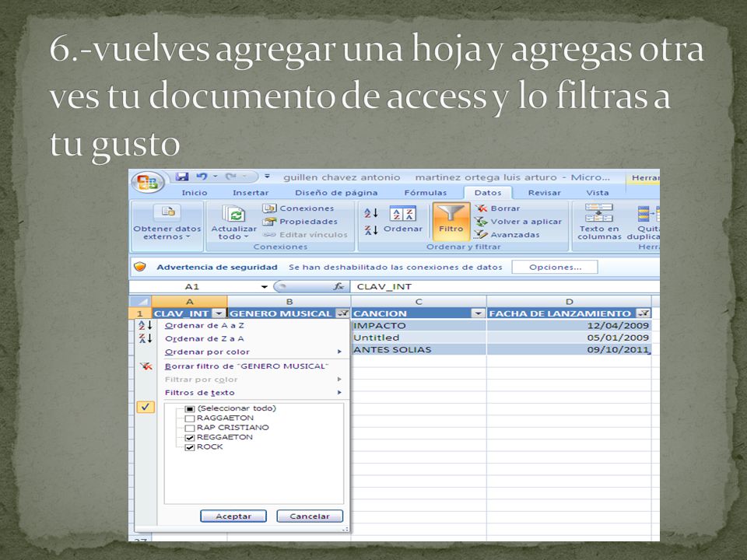Screen dimensions: 747x560
Task: Select Ordenar de Z a A
Action: [x=204, y=338]
